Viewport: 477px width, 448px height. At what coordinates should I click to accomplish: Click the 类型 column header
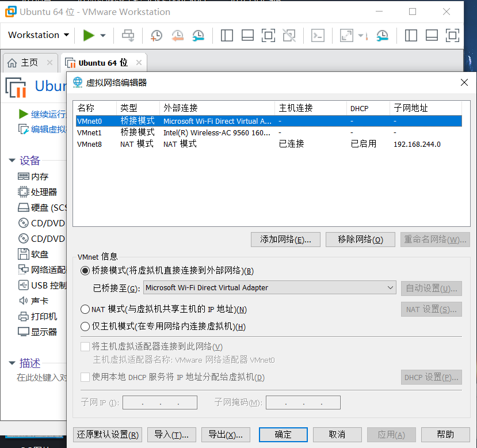click(x=138, y=108)
